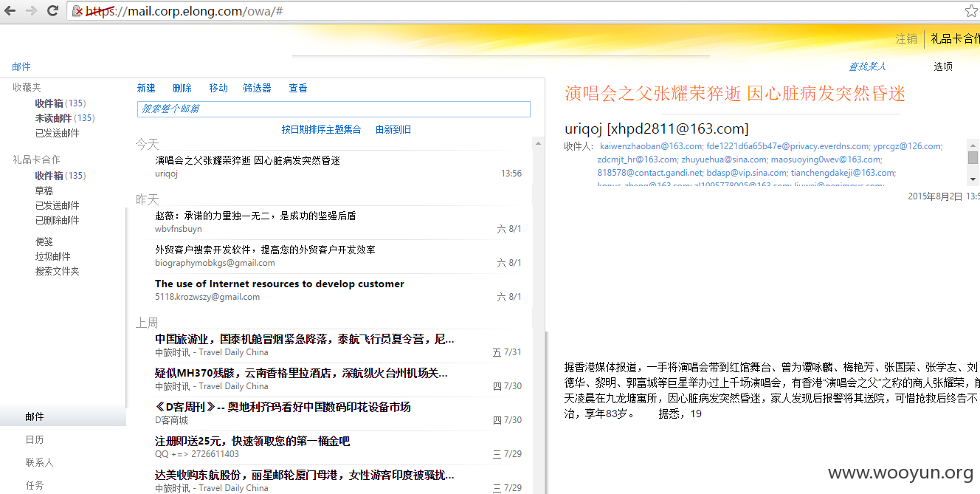Screen dimensions: 980x494
Task: Change sorting via 按日期排序主题集合
Action: (321, 129)
